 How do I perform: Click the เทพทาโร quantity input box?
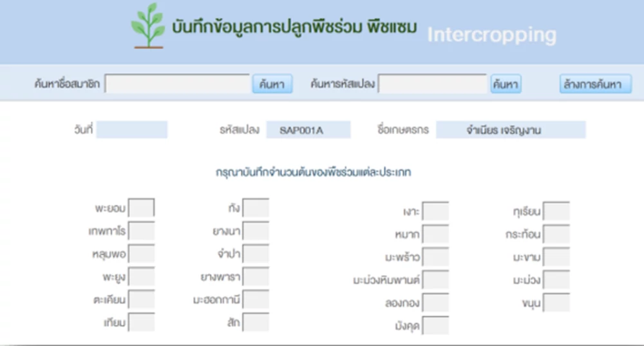142,231
